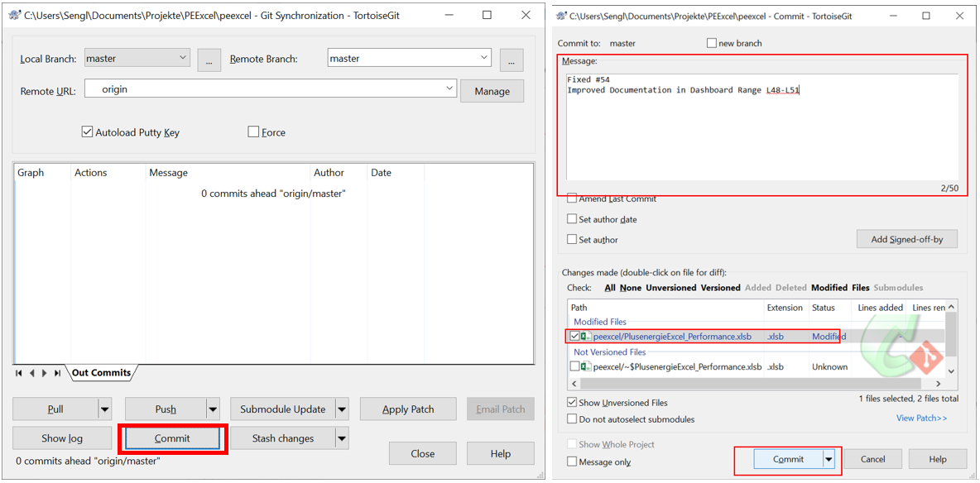The width and height of the screenshot is (980, 483).
Task: Click Excel file icon of ~$PlusenergieExcel_Performance.xlsb row
Action: point(586,366)
